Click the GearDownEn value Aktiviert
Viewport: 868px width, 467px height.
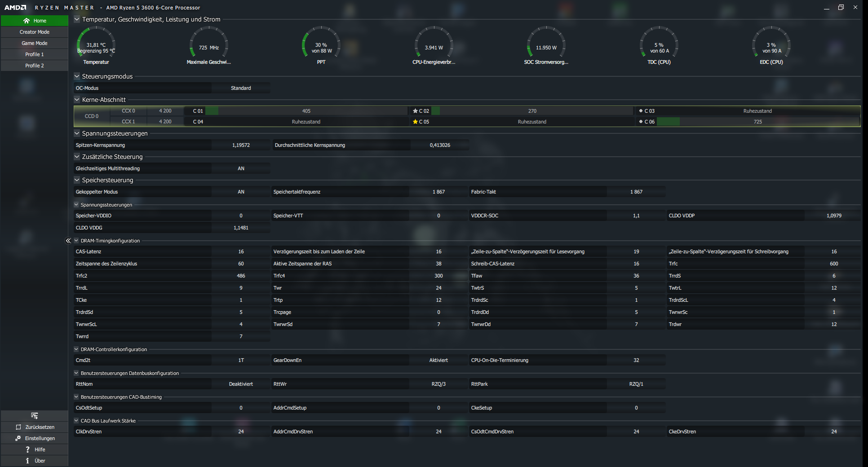[x=438, y=360]
